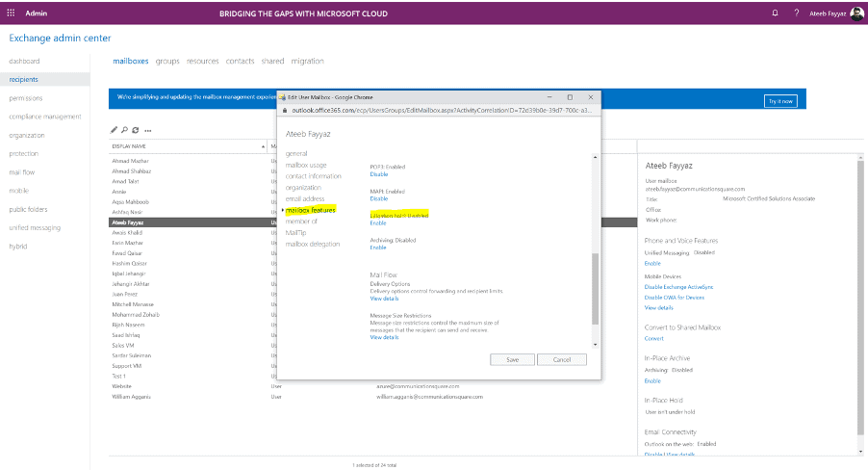868x470 pixels.
Task: Open organization section in mailbox dialog
Action: coord(303,188)
